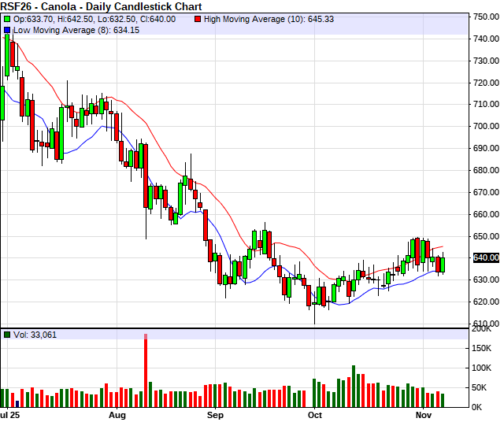Click the blue Low Moving Average swatch
Image resolution: width=504 pixels, height=422 pixels.
tap(7, 30)
